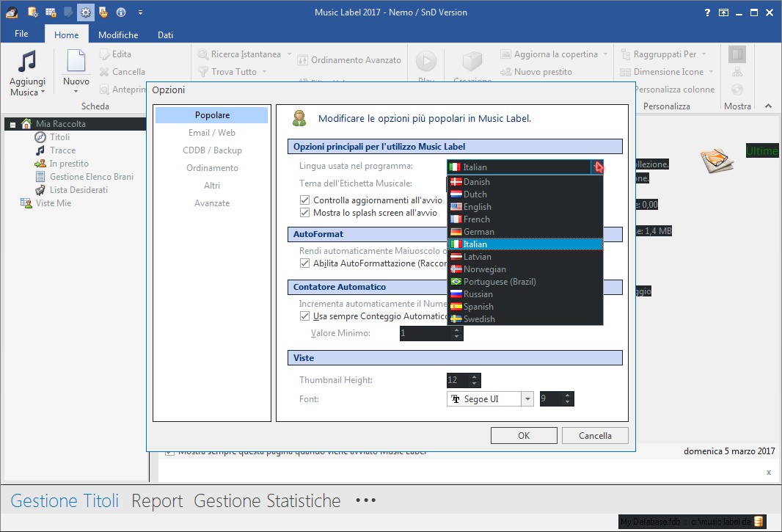Image resolution: width=782 pixels, height=532 pixels.
Task: Select Tracce in the collection tree
Action: [x=62, y=150]
